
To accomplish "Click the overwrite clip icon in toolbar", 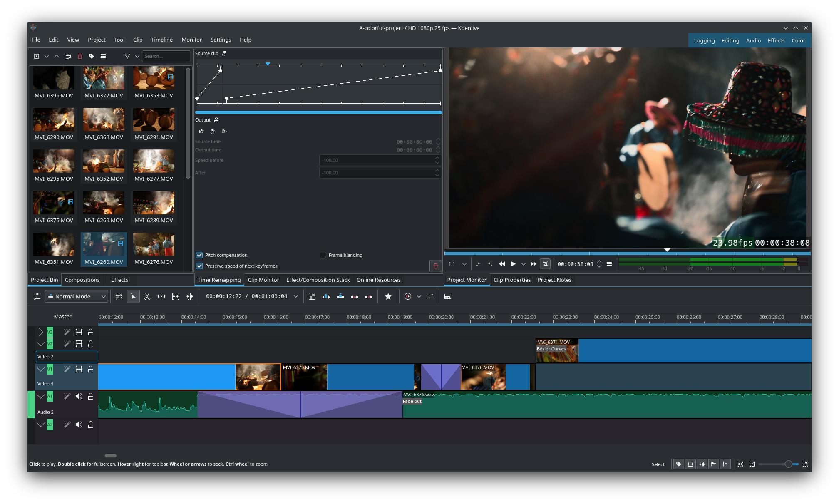I will click(x=340, y=296).
